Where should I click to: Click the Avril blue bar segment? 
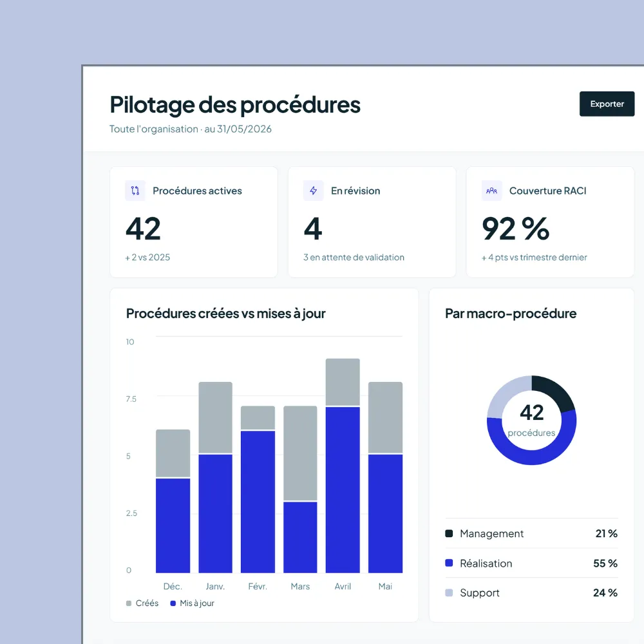point(343,490)
